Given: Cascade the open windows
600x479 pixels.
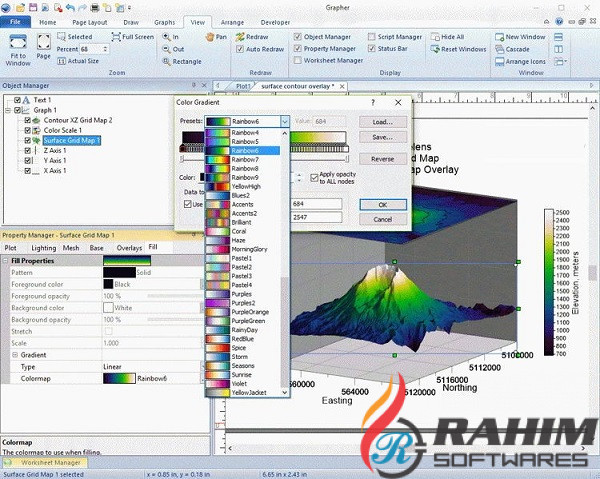Looking at the screenshot, I should (x=512, y=49).
